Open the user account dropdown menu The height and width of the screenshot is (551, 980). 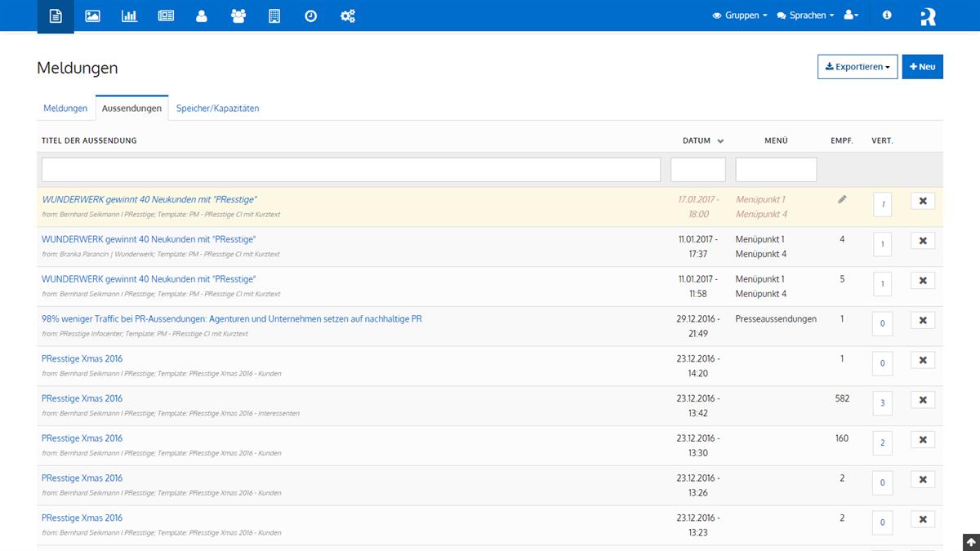851,16
